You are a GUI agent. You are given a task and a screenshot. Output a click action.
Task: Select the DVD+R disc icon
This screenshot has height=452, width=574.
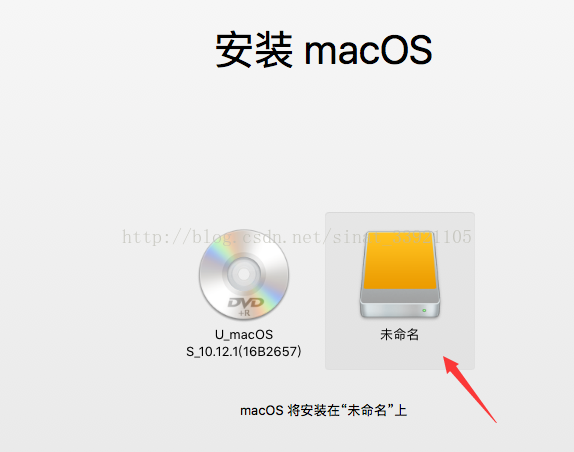click(x=244, y=274)
